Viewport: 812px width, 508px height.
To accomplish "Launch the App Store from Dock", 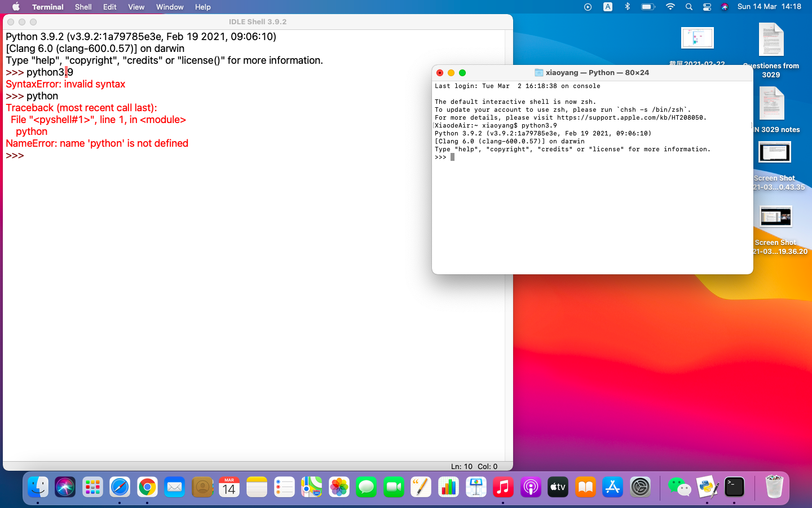I will coord(613,487).
